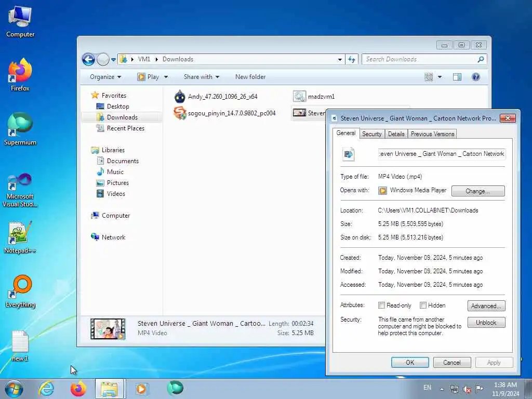Click the taskbar clock showing 1:38 AM
This screenshot has height=399, width=532.
[x=505, y=389]
